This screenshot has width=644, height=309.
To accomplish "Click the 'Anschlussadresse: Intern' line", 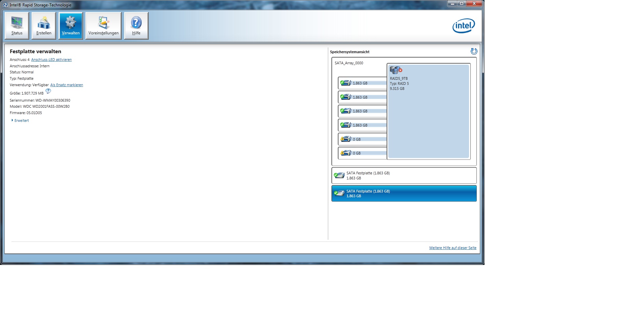I will pyautogui.click(x=30, y=66).
